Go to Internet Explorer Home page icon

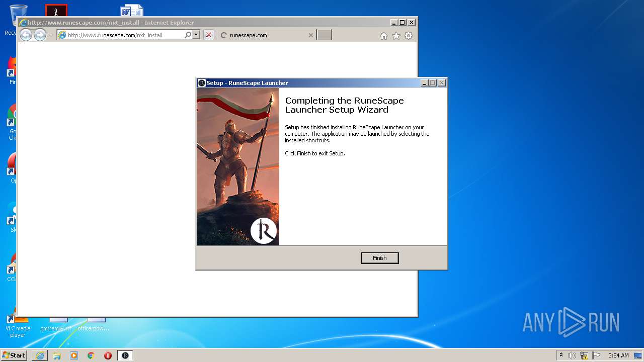click(x=384, y=36)
